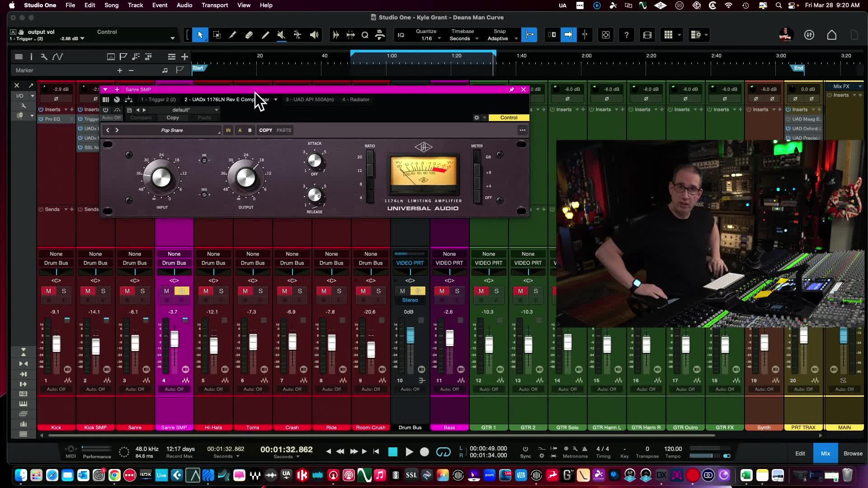The image size is (868, 488).
Task: Open the help question mark icon
Action: [627, 35]
